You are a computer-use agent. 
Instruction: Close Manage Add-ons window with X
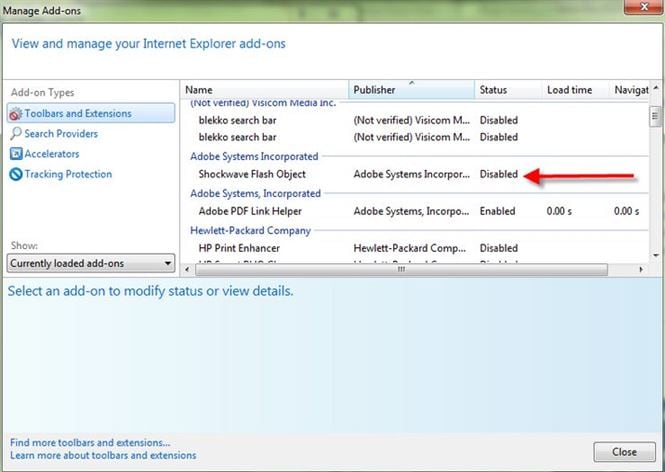(644, 6)
